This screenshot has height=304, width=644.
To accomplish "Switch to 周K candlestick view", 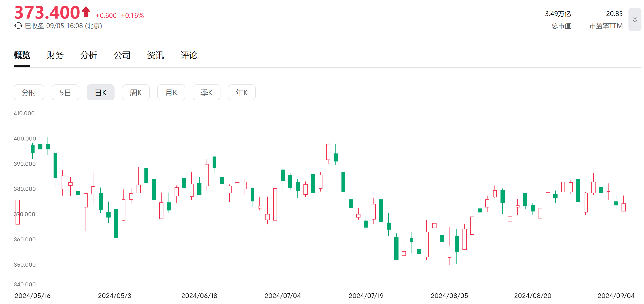I will (136, 93).
